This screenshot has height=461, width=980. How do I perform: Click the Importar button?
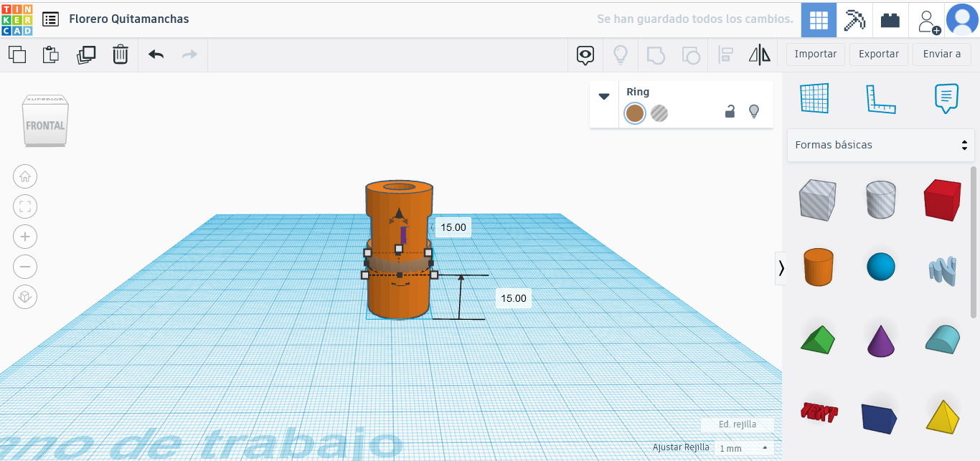816,54
